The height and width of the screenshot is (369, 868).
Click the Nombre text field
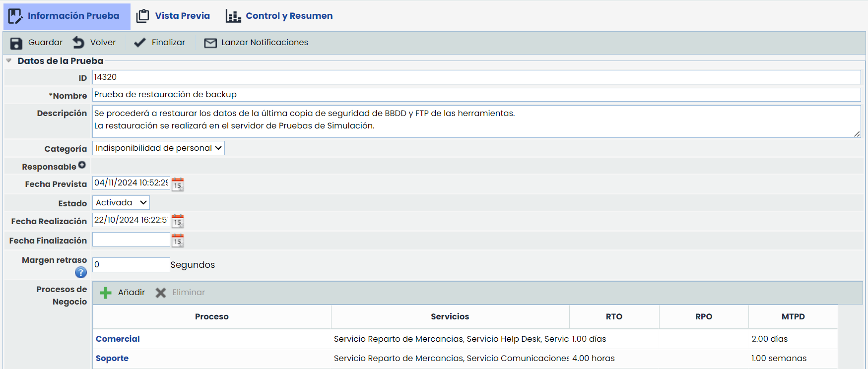tap(476, 95)
